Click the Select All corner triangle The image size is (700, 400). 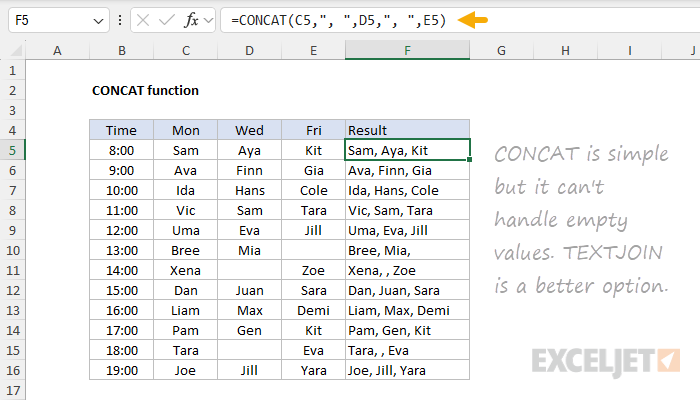click(x=16, y=50)
